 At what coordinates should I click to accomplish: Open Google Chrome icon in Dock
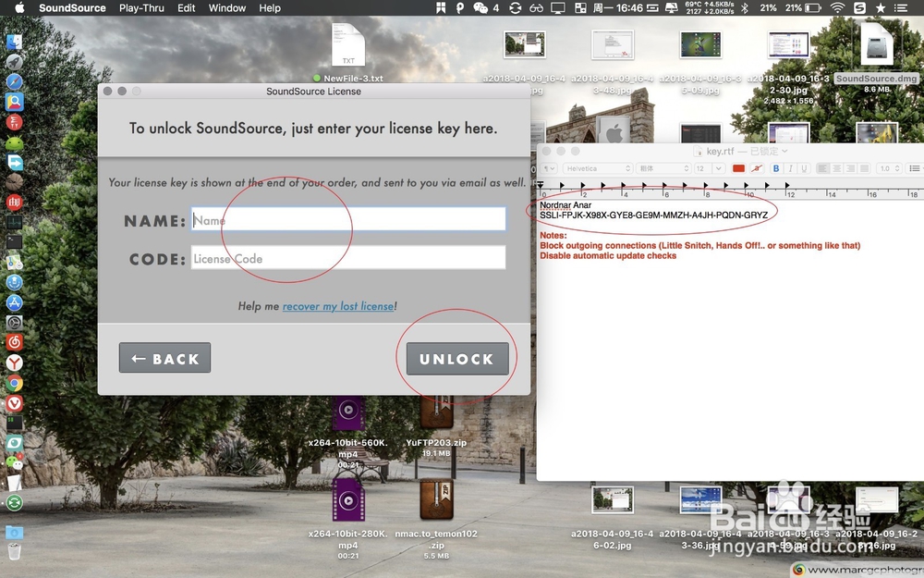[14, 383]
